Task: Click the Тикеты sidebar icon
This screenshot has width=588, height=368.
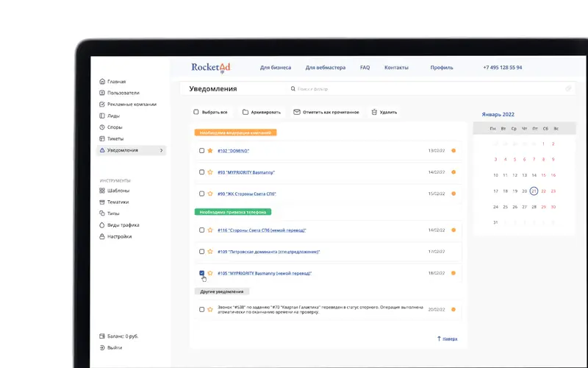Action: click(102, 138)
